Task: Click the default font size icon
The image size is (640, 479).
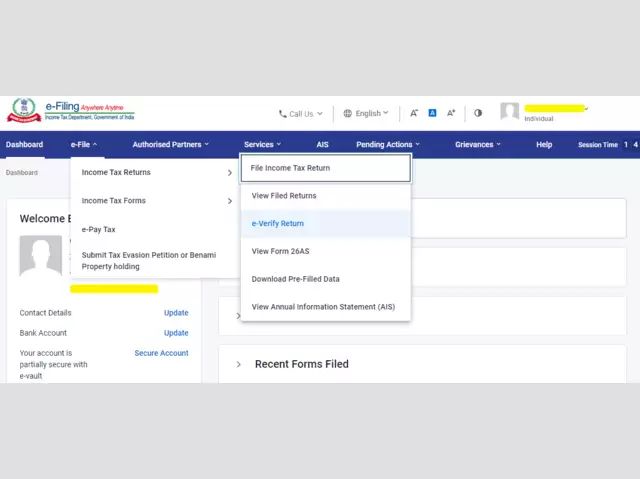Action: [433, 113]
